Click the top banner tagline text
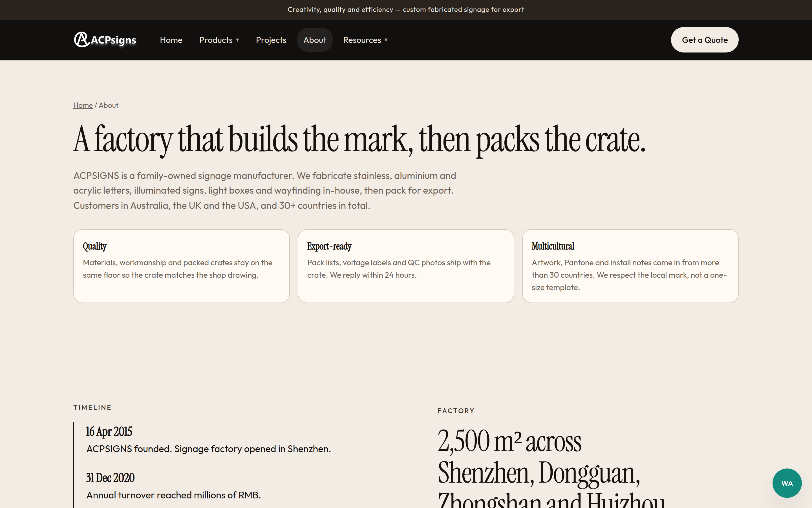The width and height of the screenshot is (812, 508). pyautogui.click(x=406, y=9)
